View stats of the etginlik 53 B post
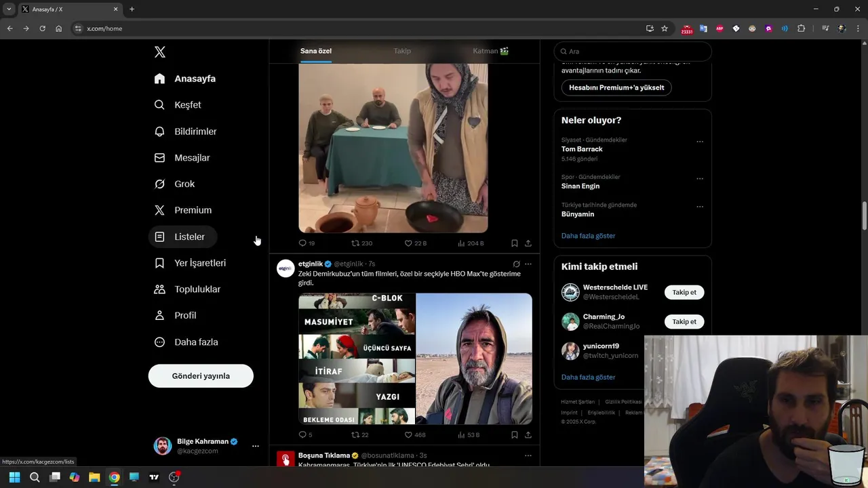This screenshot has height=488, width=868. (469, 435)
